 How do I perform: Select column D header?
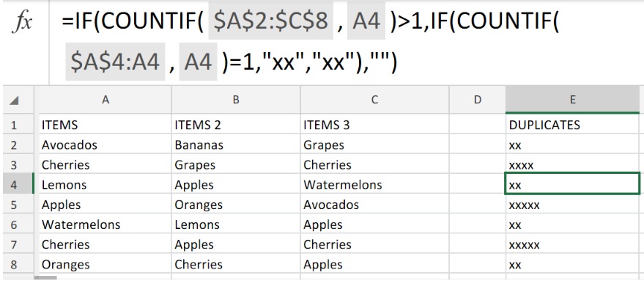pos(477,100)
